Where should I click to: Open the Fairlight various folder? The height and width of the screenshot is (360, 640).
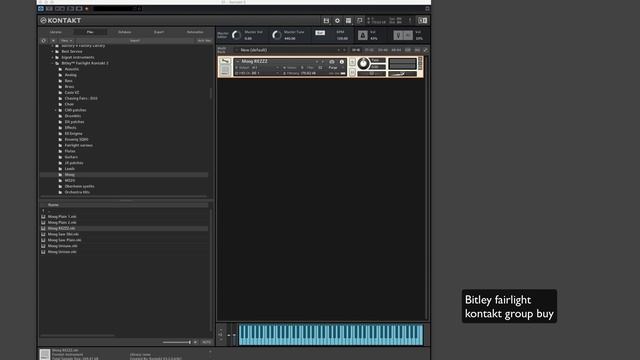78,145
